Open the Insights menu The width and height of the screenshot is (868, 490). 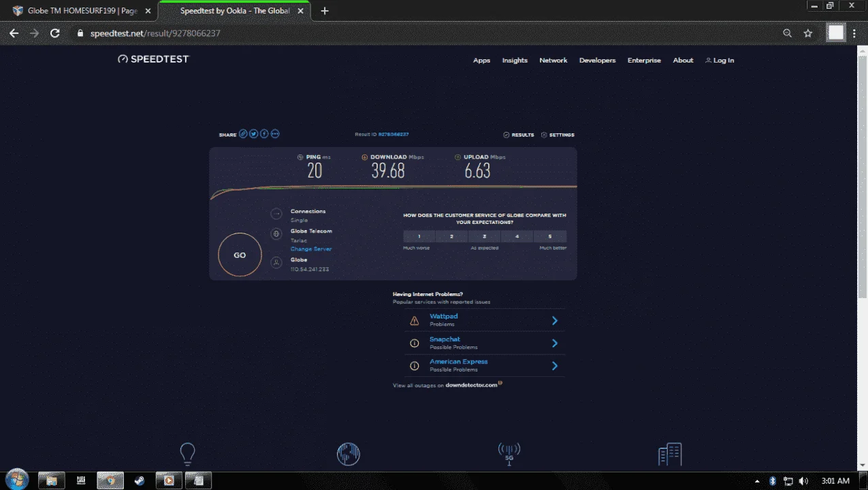coord(515,60)
